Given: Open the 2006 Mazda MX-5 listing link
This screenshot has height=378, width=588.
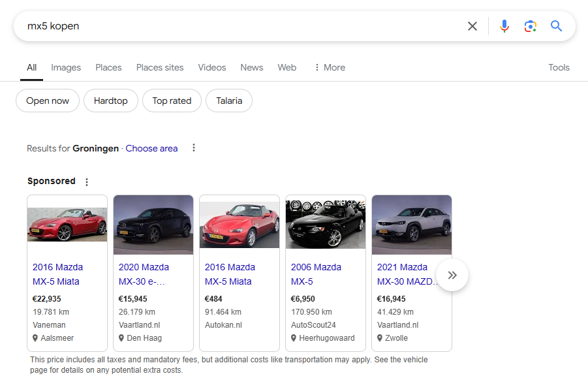Looking at the screenshot, I should pyautogui.click(x=316, y=274).
